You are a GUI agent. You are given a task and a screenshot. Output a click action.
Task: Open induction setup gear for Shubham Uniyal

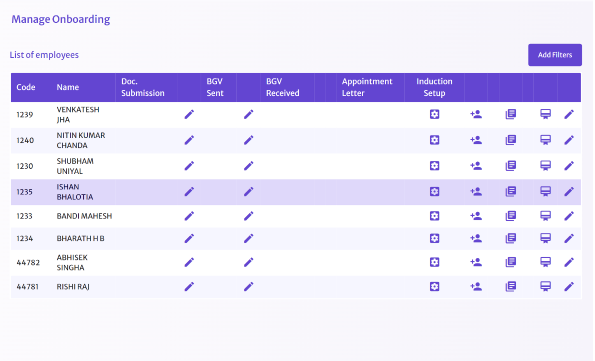434,166
